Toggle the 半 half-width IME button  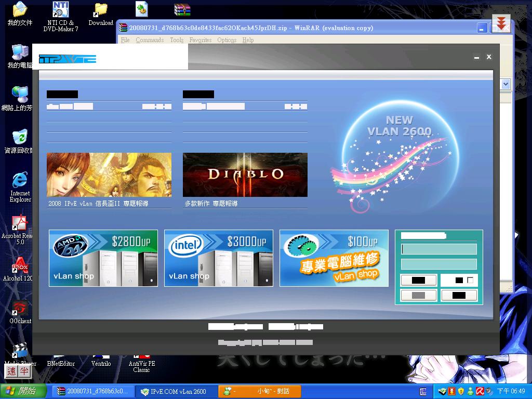(x=24, y=371)
